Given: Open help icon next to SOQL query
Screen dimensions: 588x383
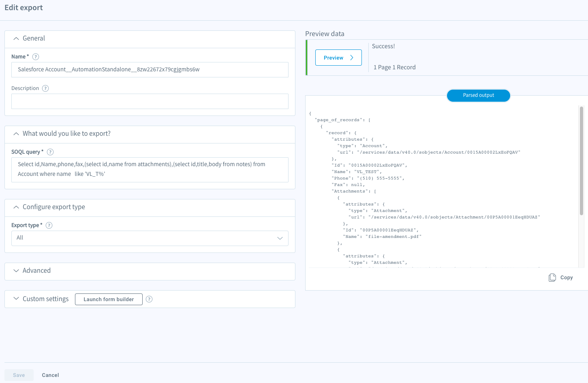Looking at the screenshot, I should pos(50,152).
